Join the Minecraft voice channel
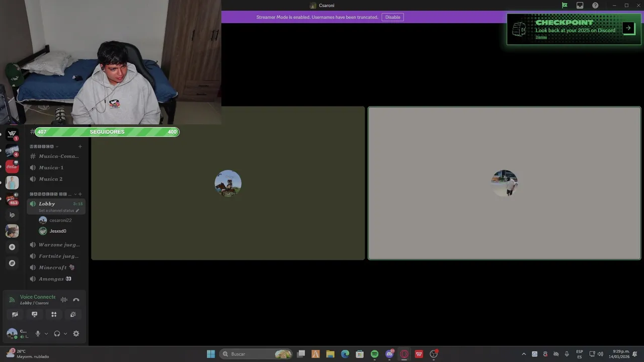This screenshot has width=644, height=362. point(56,267)
